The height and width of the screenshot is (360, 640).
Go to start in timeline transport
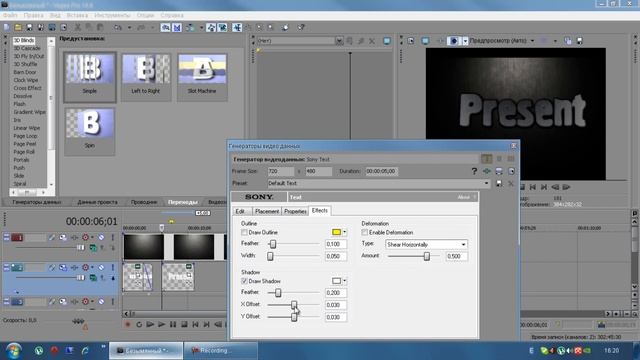(196, 324)
